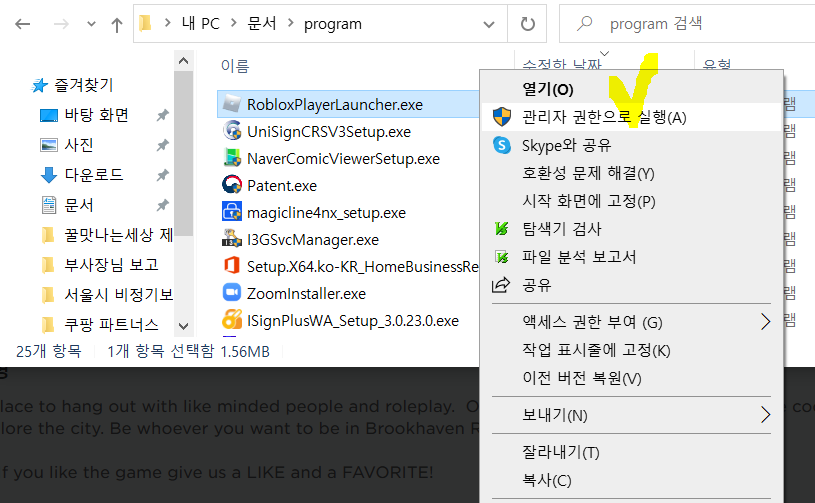Click the navigation pane scrollbar thumb
The image size is (815, 503).
183,153
